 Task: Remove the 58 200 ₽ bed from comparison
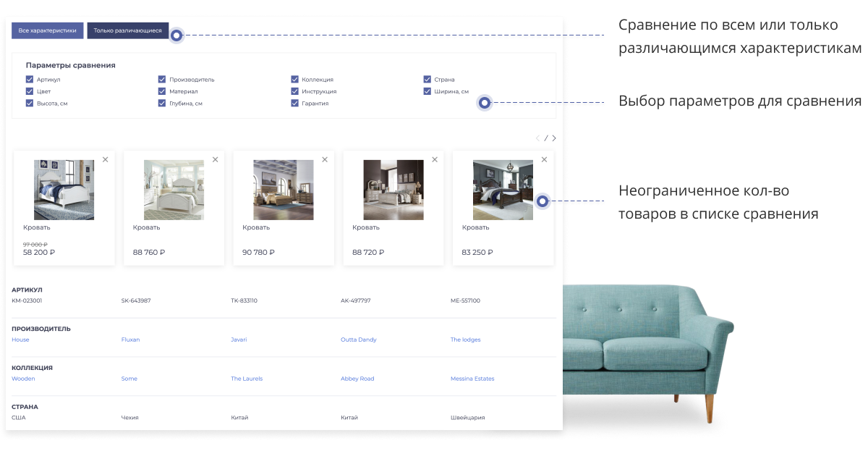click(x=105, y=159)
